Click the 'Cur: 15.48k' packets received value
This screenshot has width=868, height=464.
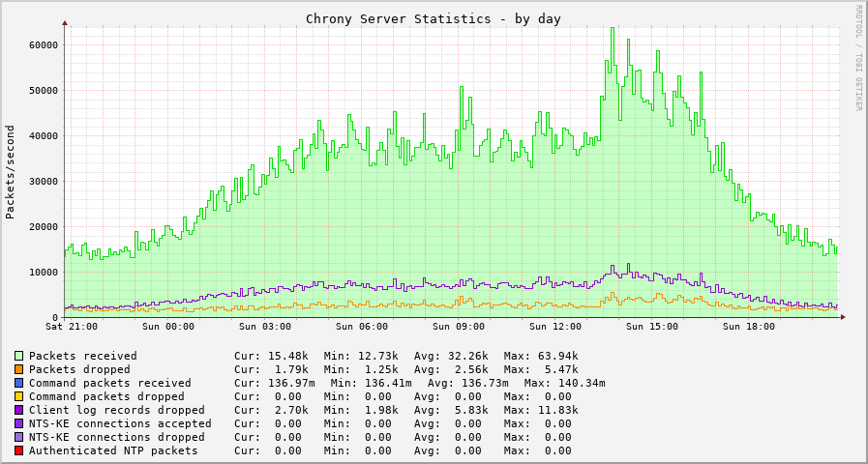coord(271,356)
